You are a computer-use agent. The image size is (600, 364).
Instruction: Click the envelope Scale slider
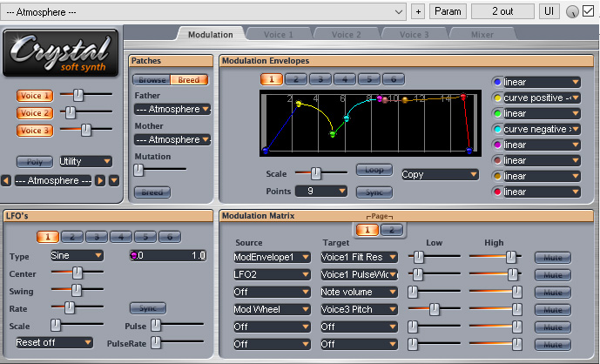tap(320, 173)
